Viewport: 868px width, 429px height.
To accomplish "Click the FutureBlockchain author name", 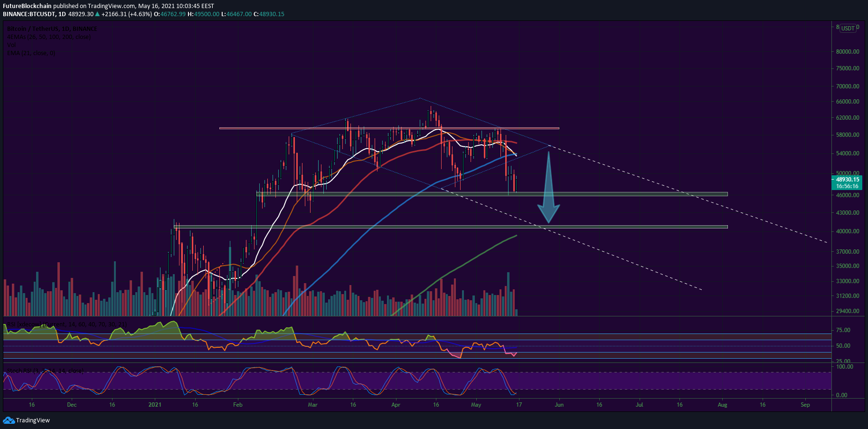I will [27, 6].
